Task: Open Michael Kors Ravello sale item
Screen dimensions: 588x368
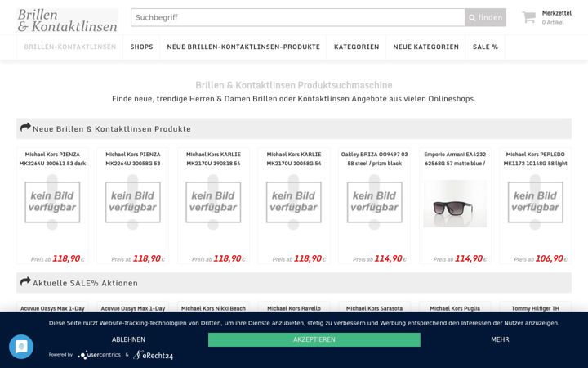Action: click(x=294, y=308)
